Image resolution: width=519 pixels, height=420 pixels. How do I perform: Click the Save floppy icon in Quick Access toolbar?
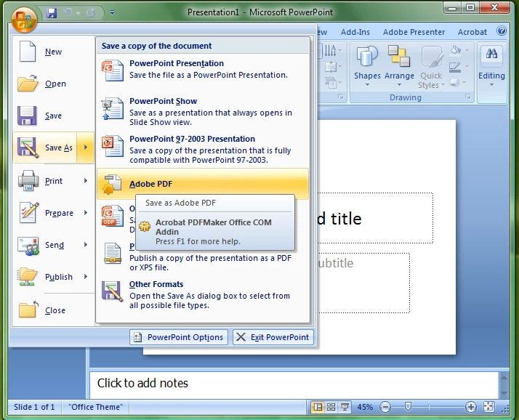point(52,13)
